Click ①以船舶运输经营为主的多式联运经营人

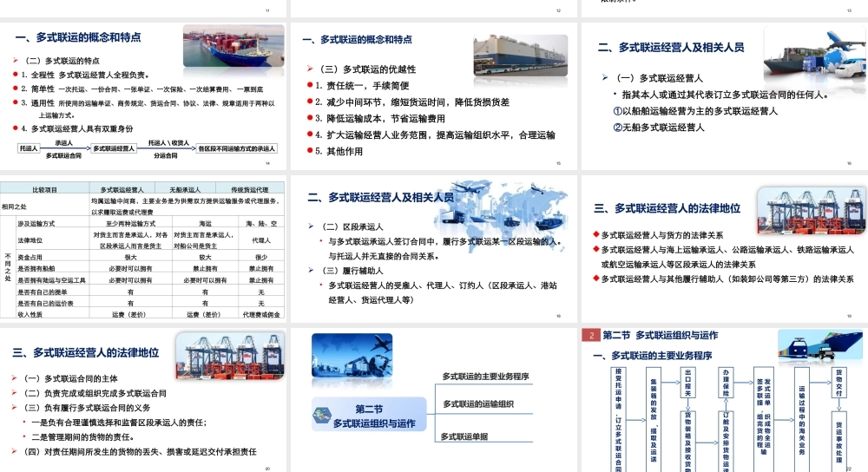click(695, 111)
